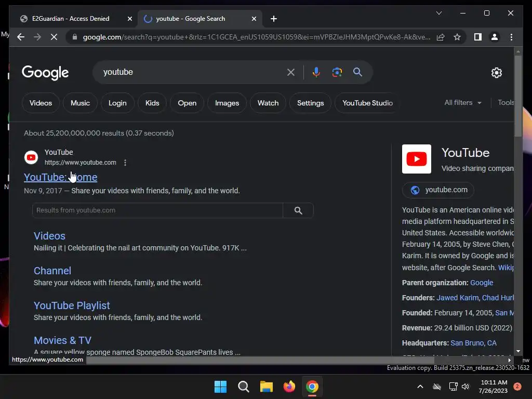Open the Movies & TV sitelink

[x=62, y=340]
